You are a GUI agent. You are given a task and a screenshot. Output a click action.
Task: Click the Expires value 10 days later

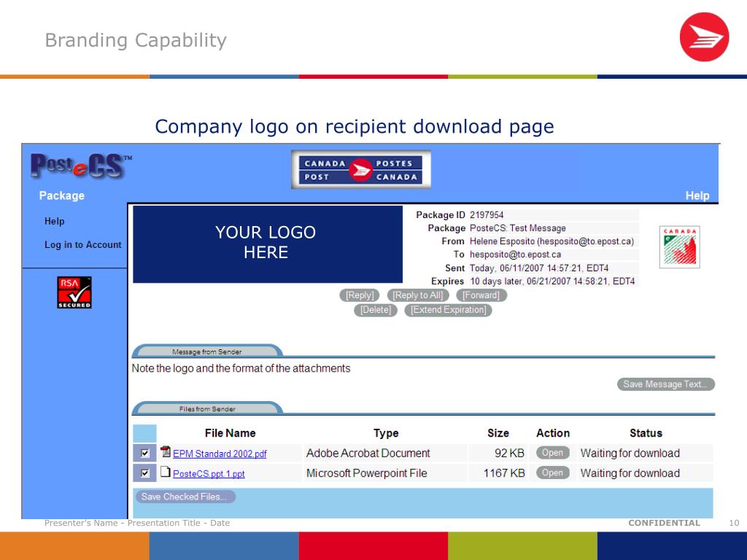click(x=553, y=281)
